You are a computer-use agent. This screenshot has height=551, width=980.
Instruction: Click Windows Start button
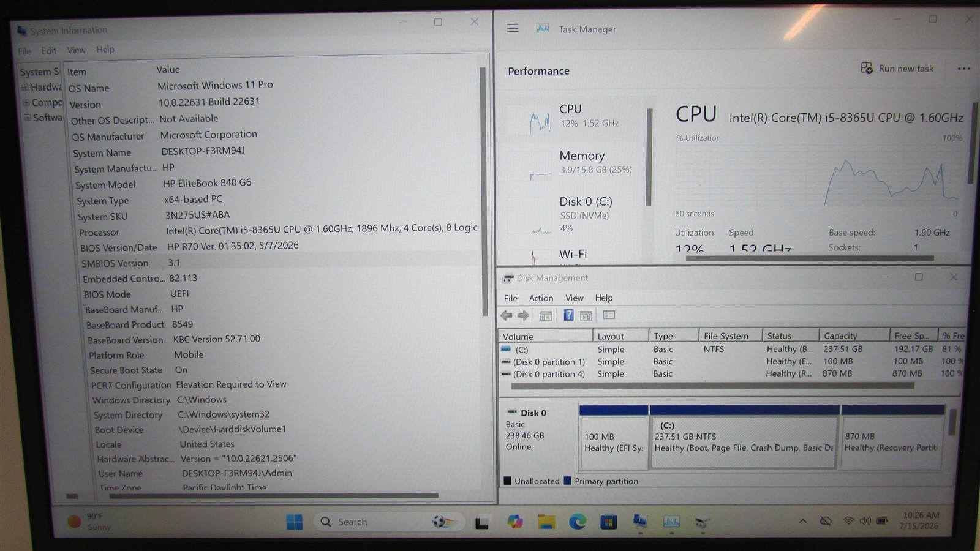(x=295, y=522)
